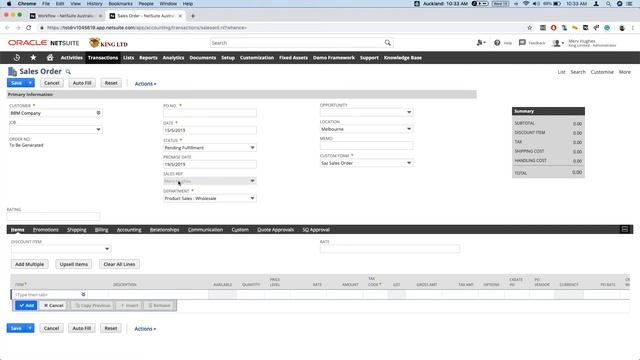Screen dimensions: 640x360
Task: Open the macOS Spotlight search icon
Action: 608,4
